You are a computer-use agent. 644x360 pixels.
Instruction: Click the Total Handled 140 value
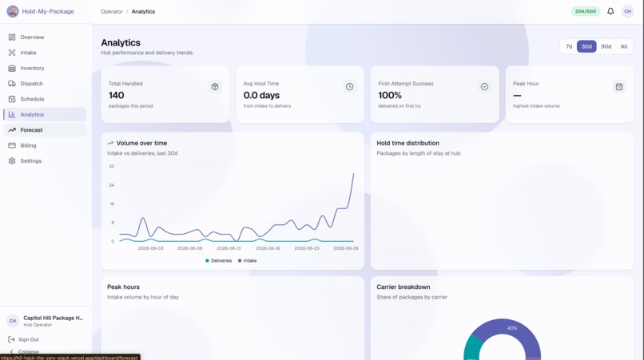click(x=116, y=95)
